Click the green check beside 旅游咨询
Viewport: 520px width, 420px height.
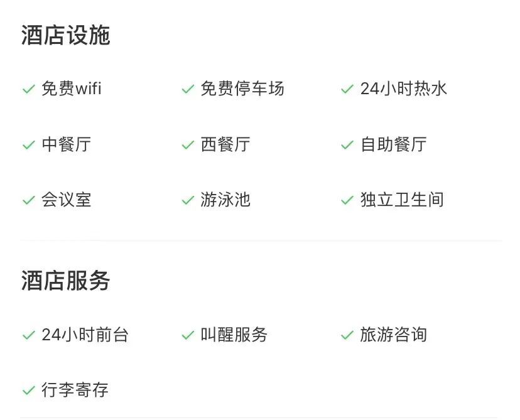coord(347,336)
